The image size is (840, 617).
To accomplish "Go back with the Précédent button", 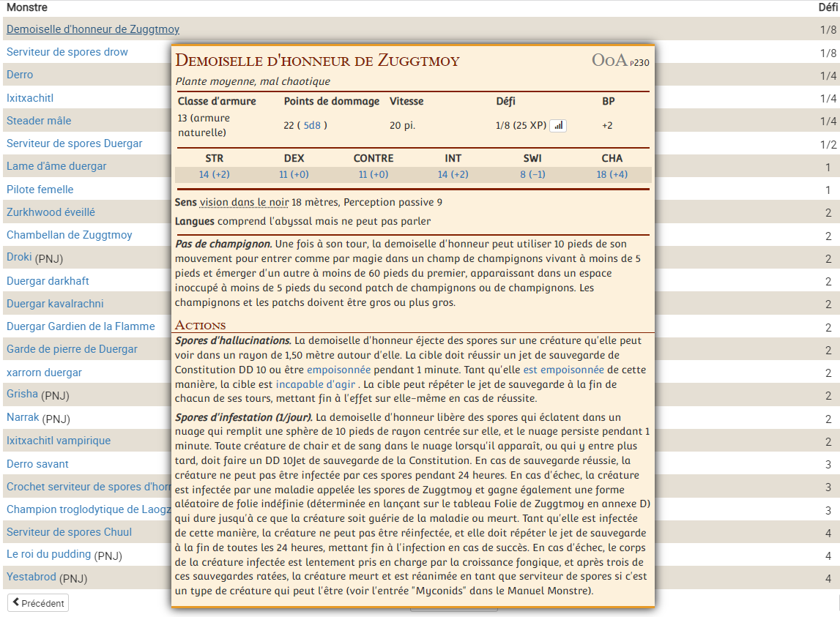I will pyautogui.click(x=38, y=603).
